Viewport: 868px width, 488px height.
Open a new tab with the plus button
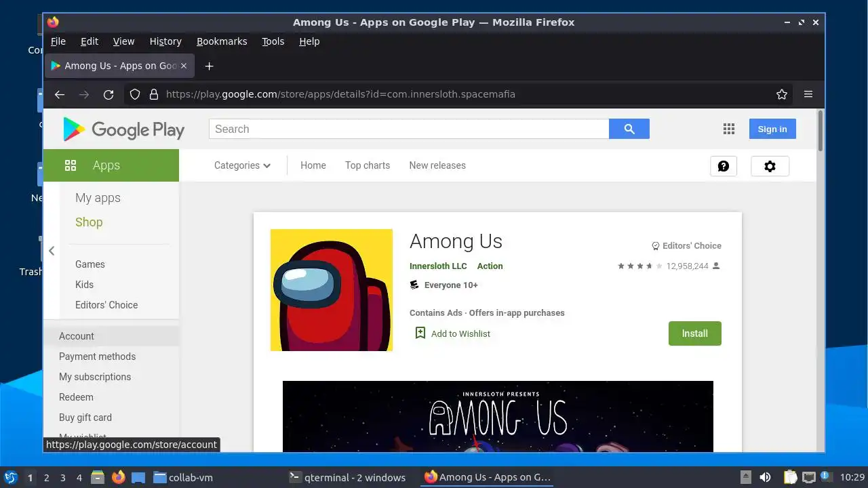click(x=210, y=66)
